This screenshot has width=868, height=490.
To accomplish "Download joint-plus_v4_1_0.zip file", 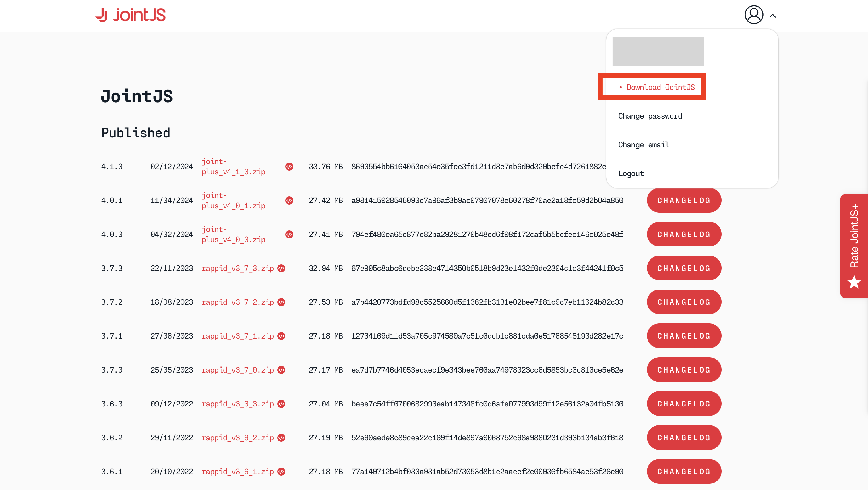I will point(233,167).
